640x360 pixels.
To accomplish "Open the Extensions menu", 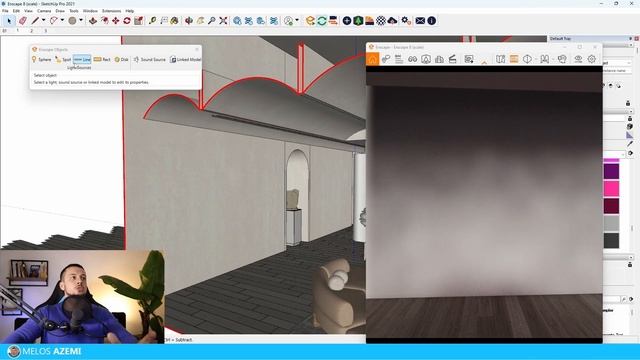I will tap(111, 11).
